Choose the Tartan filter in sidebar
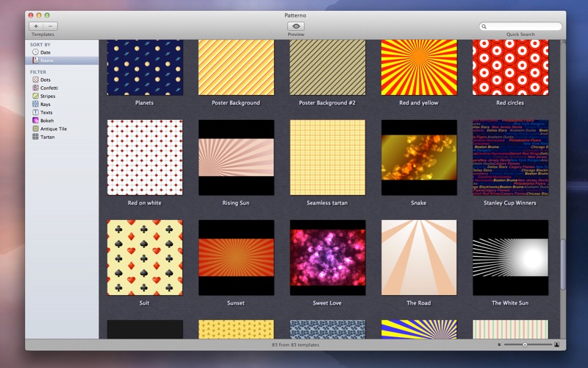This screenshot has width=588, height=368. (47, 136)
